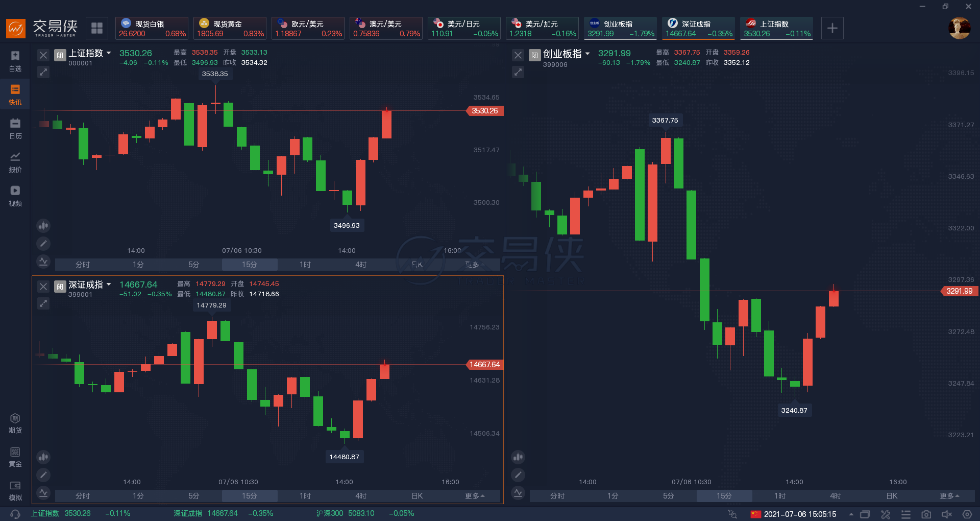Select 日K tab on 深证成指 chart
The image size is (980, 521).
click(x=417, y=496)
